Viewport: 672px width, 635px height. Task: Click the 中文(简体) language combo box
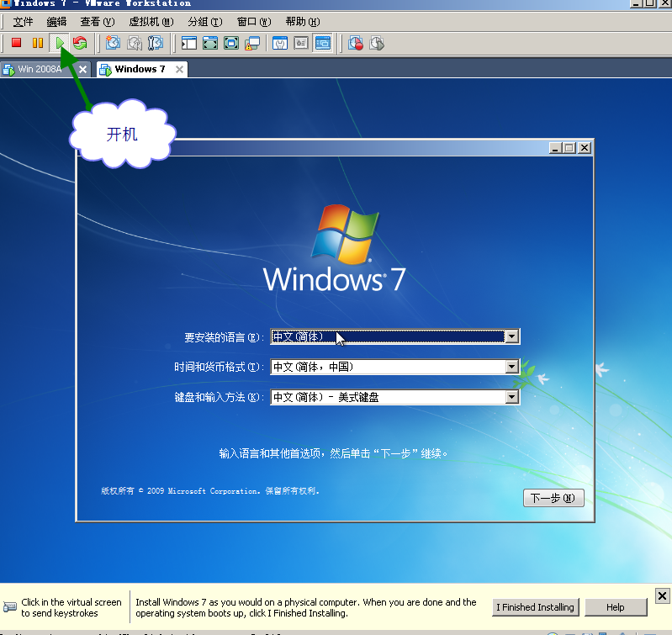394,336
